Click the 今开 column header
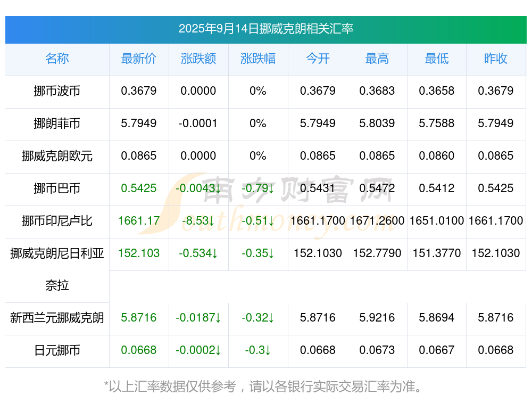This screenshot has width=532, height=403. 318,59
